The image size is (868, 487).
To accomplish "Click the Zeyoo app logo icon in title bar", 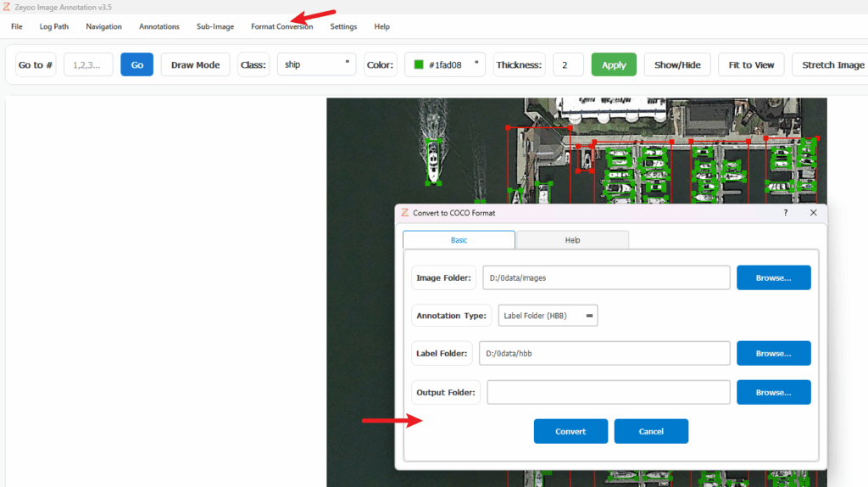I will click(x=7, y=7).
